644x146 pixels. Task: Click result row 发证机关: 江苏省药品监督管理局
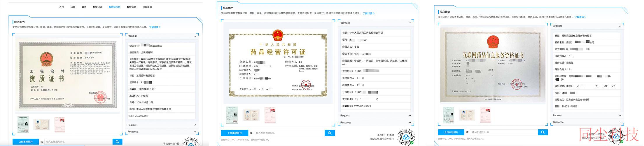tap(587, 100)
